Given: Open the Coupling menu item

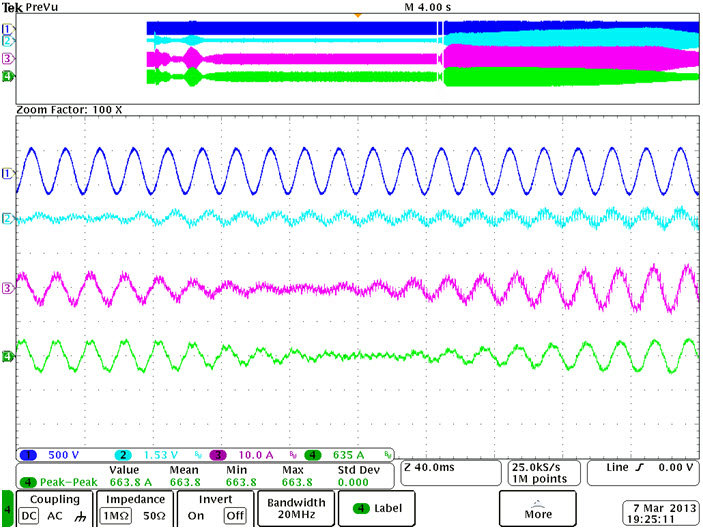Looking at the screenshot, I should 54,499.
